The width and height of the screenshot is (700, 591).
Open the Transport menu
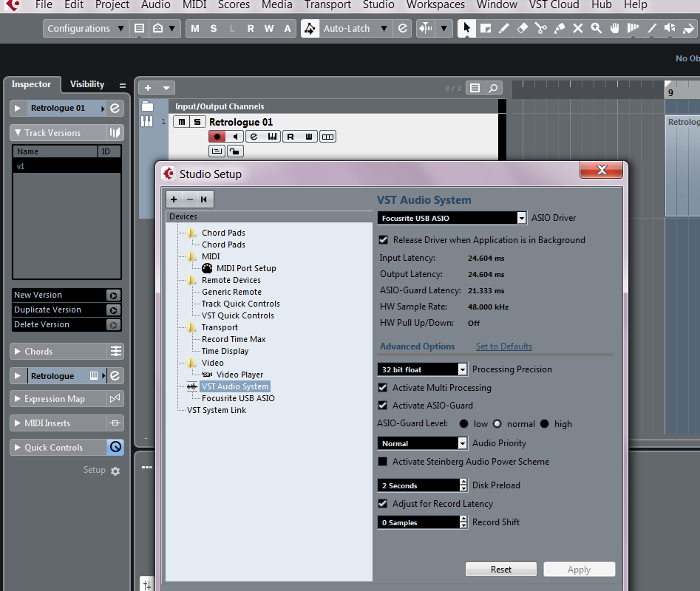pos(327,5)
